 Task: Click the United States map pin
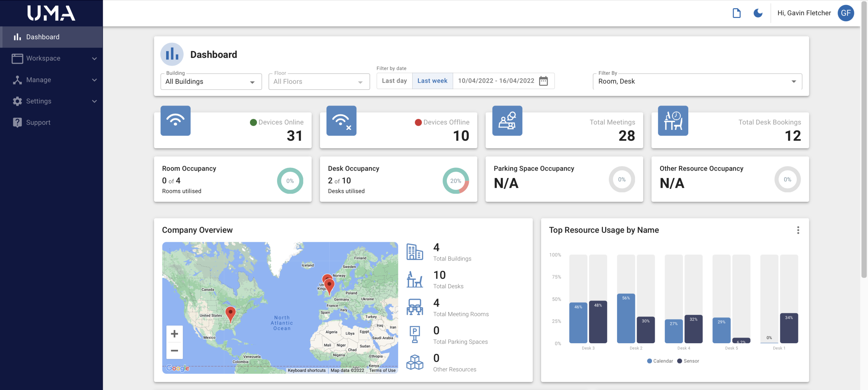point(231,314)
